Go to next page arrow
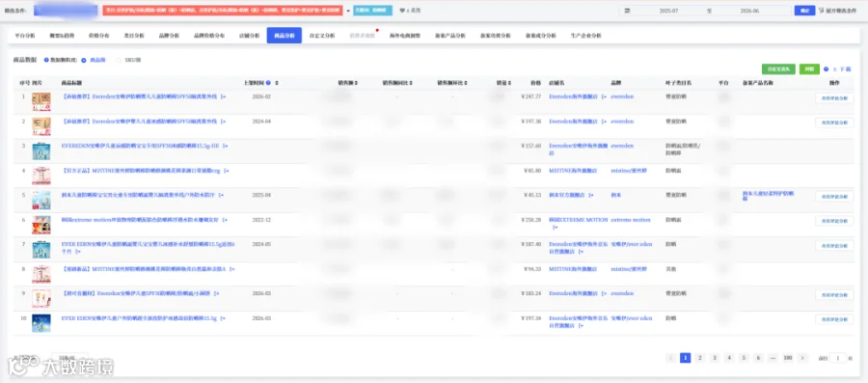This screenshot has height=383, width=868. [802, 358]
